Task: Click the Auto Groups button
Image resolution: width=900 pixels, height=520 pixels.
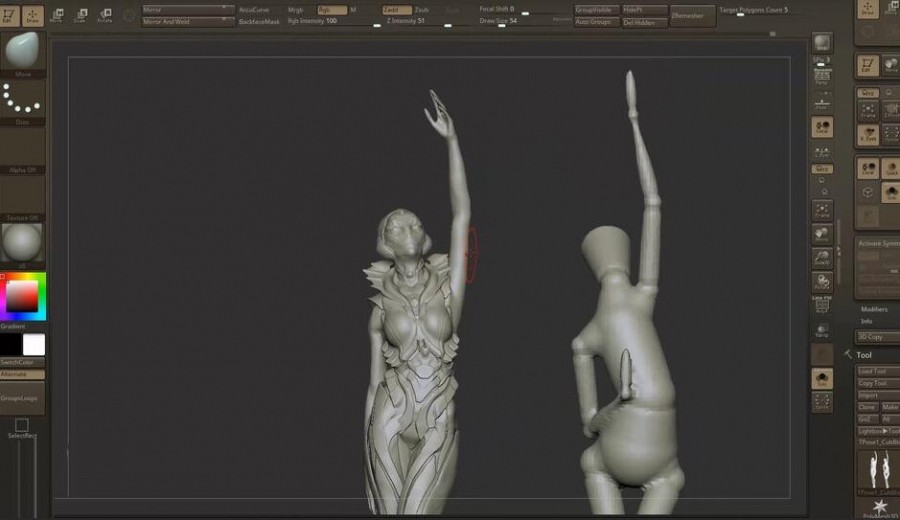Action: [x=596, y=22]
